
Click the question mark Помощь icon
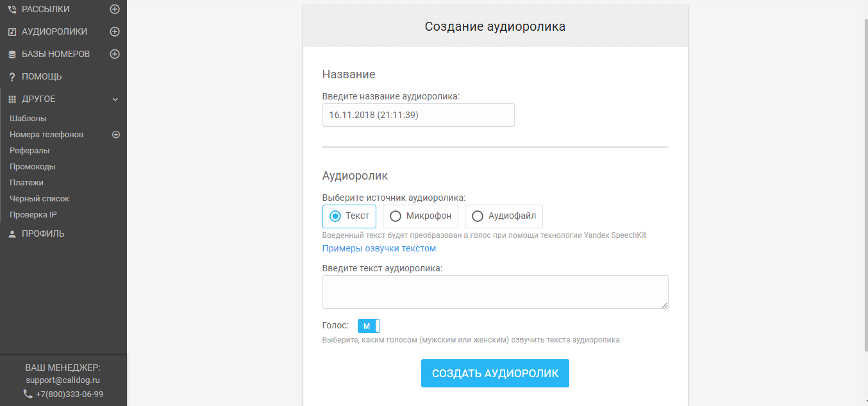[x=12, y=77]
